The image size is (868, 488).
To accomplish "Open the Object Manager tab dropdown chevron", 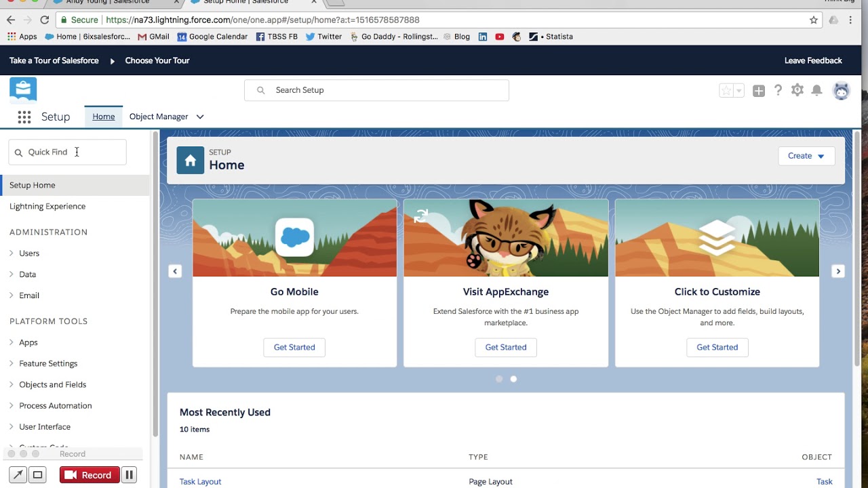I will tap(200, 117).
